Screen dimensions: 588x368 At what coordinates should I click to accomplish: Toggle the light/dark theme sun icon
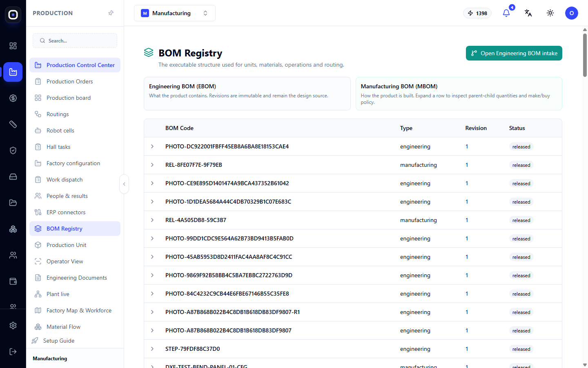click(550, 13)
